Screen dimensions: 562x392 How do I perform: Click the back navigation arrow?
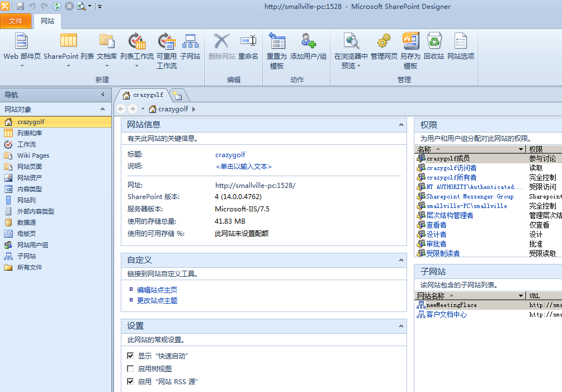point(121,108)
